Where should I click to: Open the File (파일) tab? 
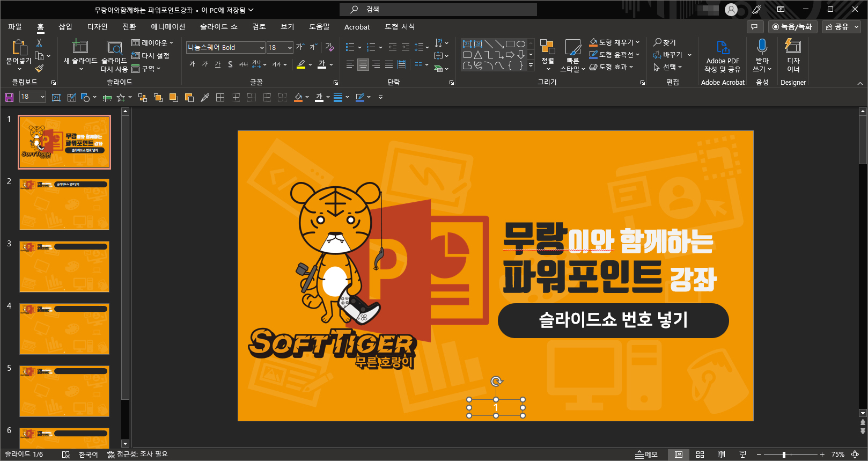pos(15,27)
